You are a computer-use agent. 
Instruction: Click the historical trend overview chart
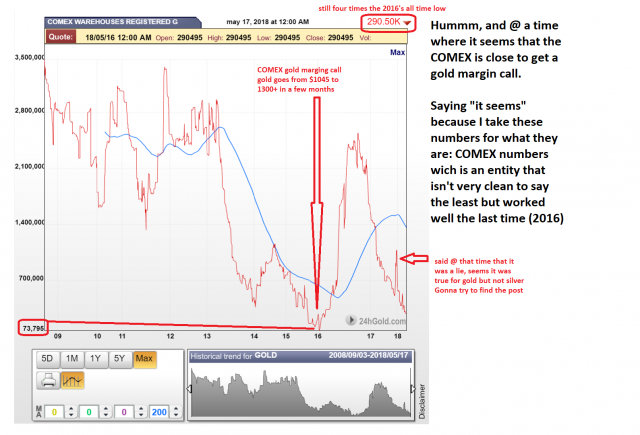(x=301, y=391)
